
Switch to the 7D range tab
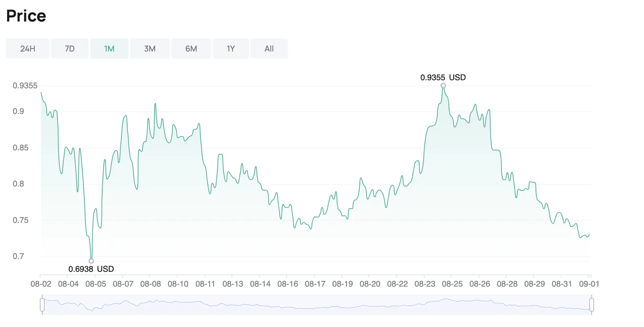click(x=70, y=49)
